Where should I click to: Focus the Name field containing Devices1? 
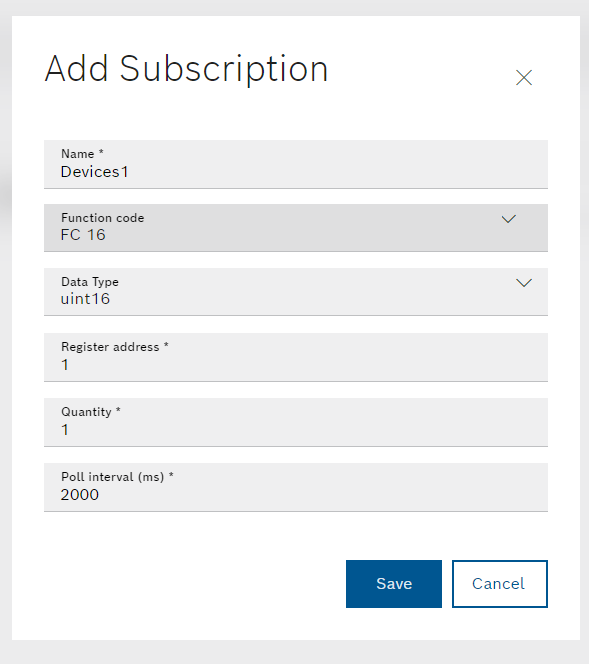[296, 164]
